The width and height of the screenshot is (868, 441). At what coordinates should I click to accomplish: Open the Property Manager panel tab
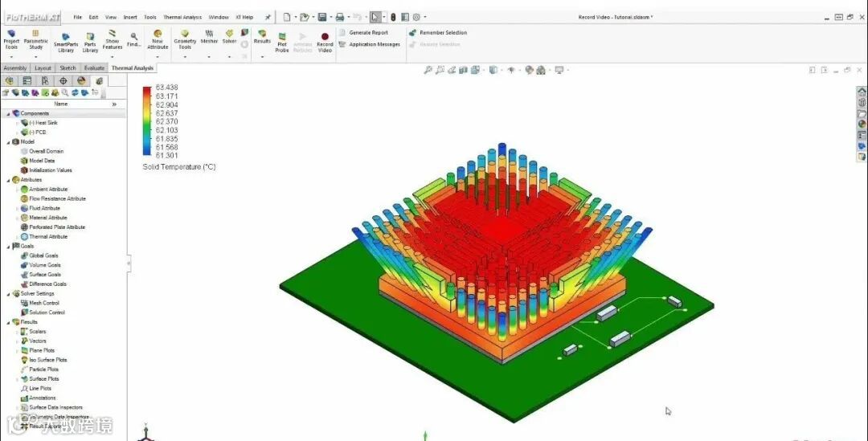pos(27,81)
